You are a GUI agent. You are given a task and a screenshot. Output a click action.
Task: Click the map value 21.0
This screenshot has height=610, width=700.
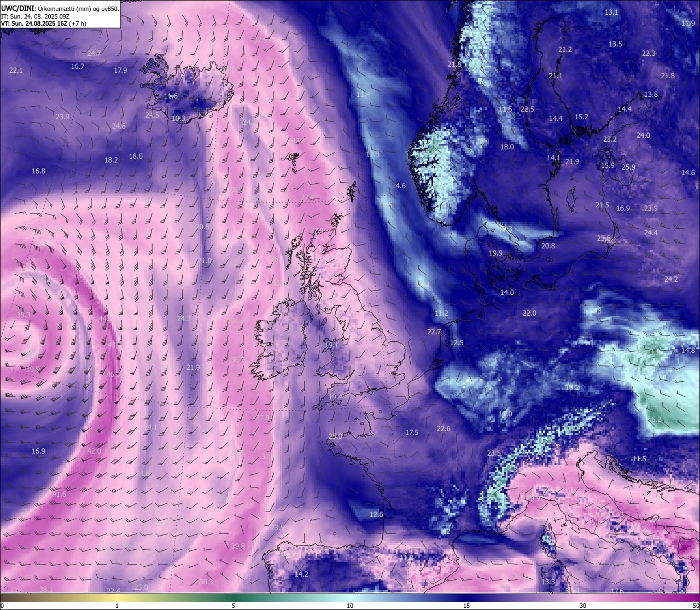(205, 260)
